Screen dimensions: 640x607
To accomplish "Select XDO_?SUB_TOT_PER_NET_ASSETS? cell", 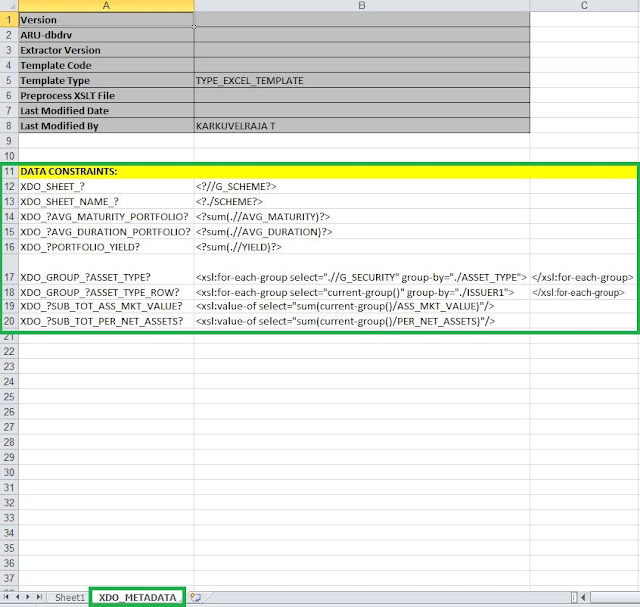I will coord(106,321).
